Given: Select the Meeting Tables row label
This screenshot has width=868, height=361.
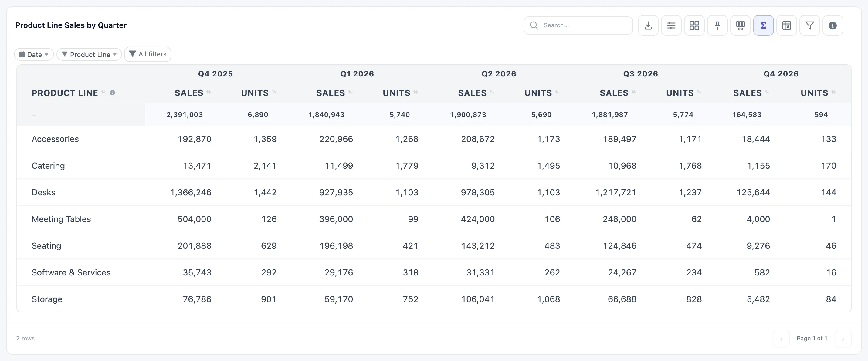Looking at the screenshot, I should pyautogui.click(x=61, y=219).
